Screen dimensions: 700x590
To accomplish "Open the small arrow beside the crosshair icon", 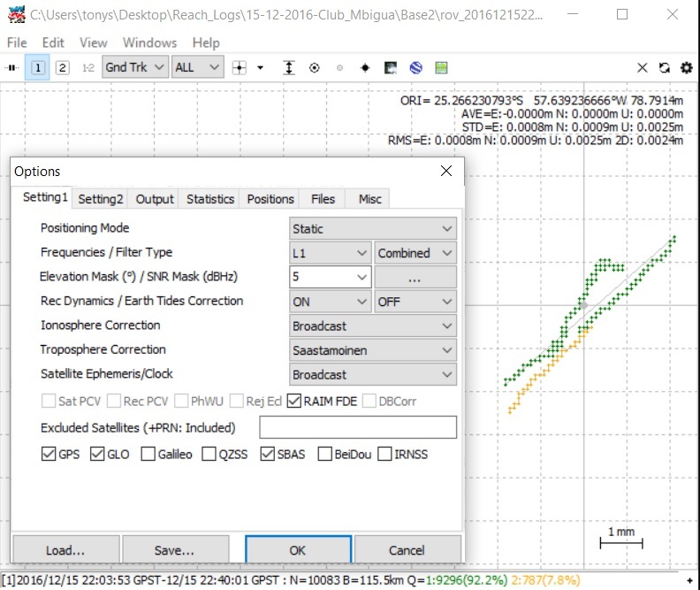I will coord(260,68).
